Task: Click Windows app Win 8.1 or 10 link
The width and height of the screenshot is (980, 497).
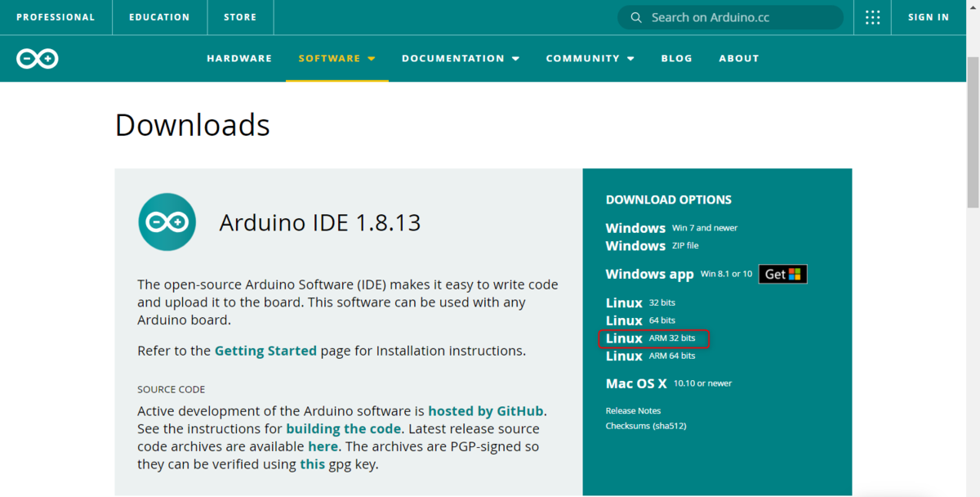Action: 679,274
